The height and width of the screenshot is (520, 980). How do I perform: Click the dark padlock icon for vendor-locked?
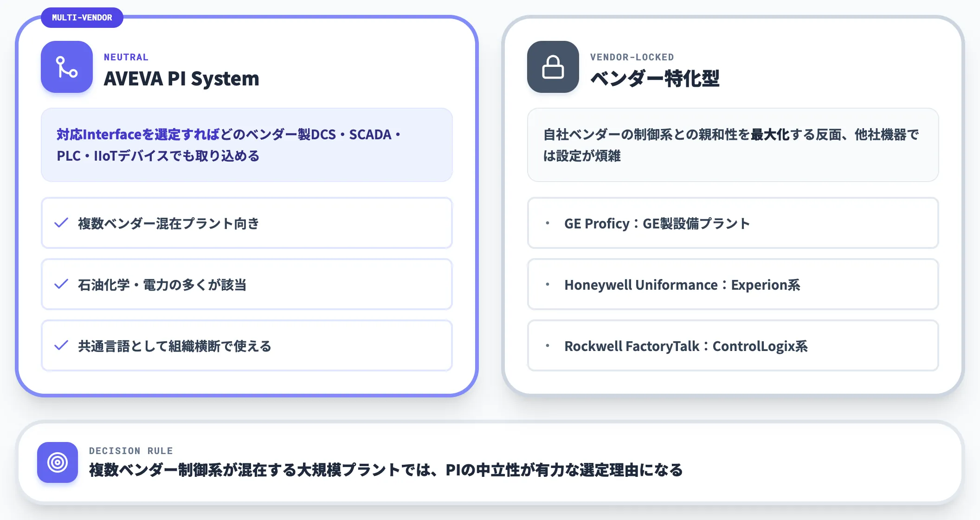click(x=553, y=67)
